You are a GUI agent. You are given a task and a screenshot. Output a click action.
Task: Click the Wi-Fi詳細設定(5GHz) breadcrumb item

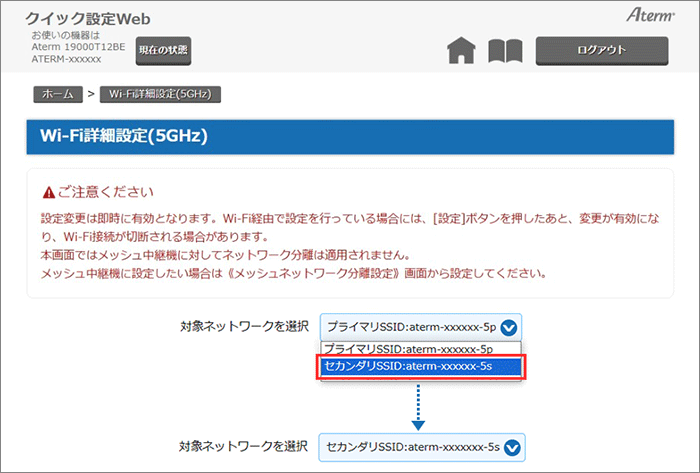[x=160, y=94]
